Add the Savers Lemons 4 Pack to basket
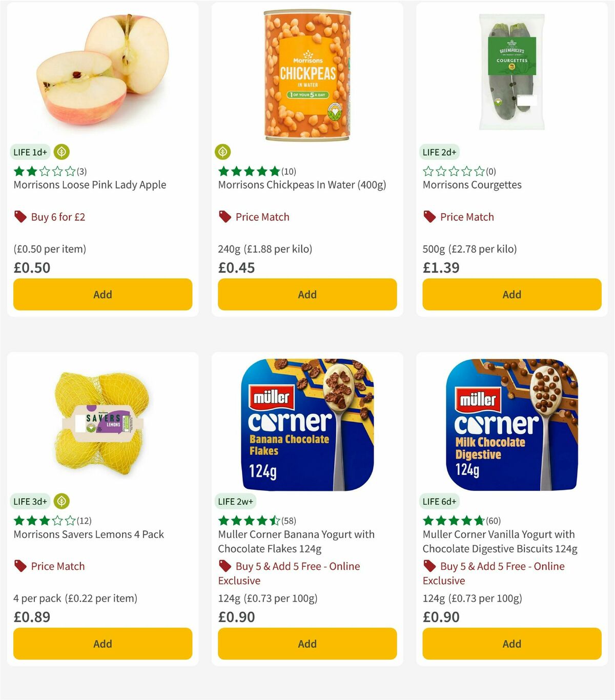The width and height of the screenshot is (615, 700). [x=102, y=644]
